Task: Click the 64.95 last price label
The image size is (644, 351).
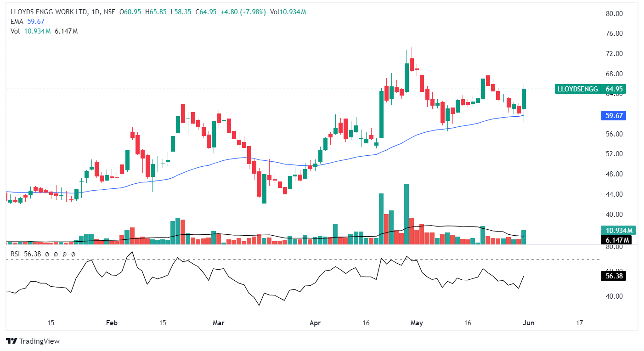Action: 613,89
